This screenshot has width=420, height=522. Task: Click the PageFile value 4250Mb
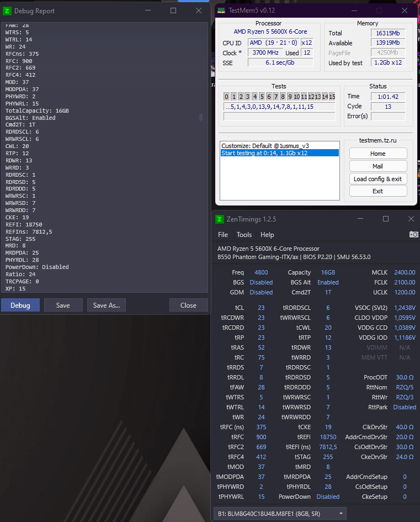(388, 52)
